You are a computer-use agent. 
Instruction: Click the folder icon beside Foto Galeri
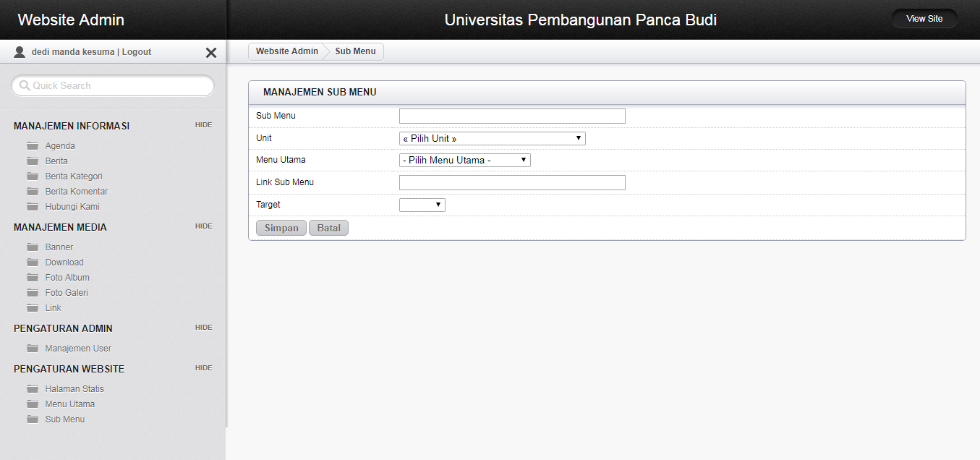33,293
